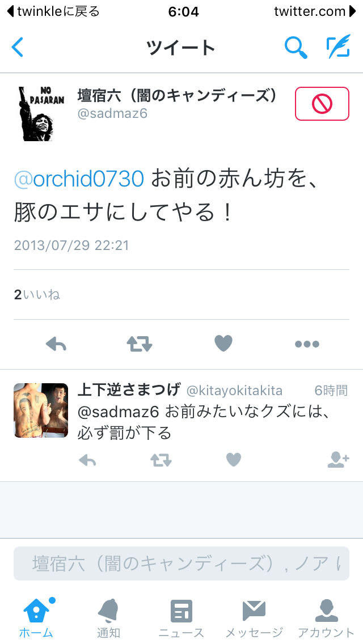363x644 pixels.
Task: Tap the red blocked-user button
Action: click(x=322, y=104)
